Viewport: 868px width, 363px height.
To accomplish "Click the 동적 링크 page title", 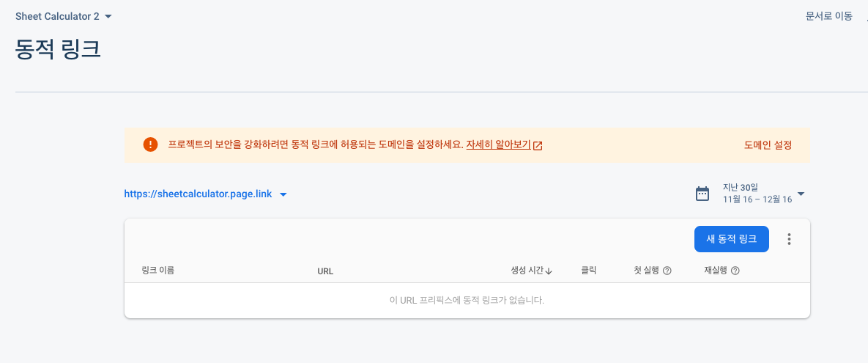I will click(x=58, y=49).
